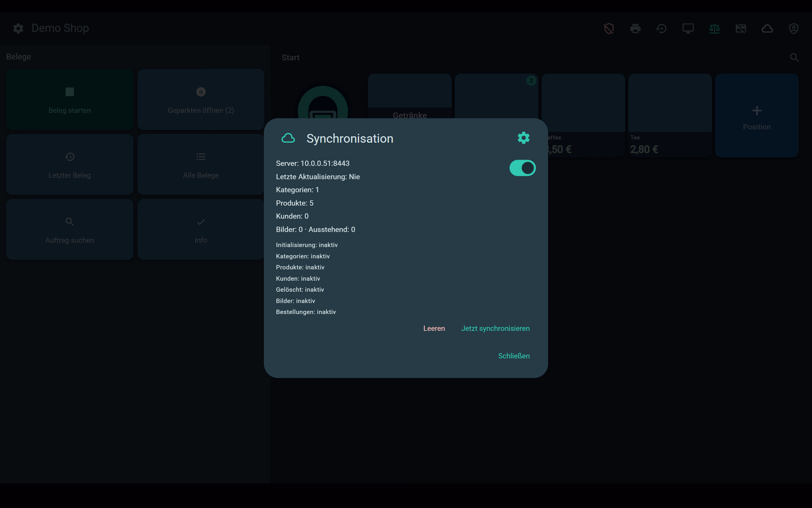This screenshot has height=508, width=812.
Task: Click the Produkte: 5 line
Action: 295,203
